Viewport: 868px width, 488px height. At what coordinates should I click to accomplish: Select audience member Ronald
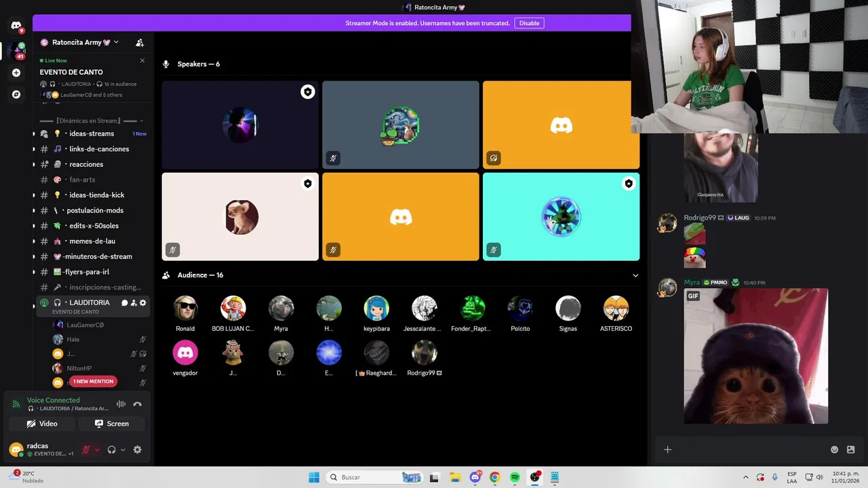tap(185, 314)
